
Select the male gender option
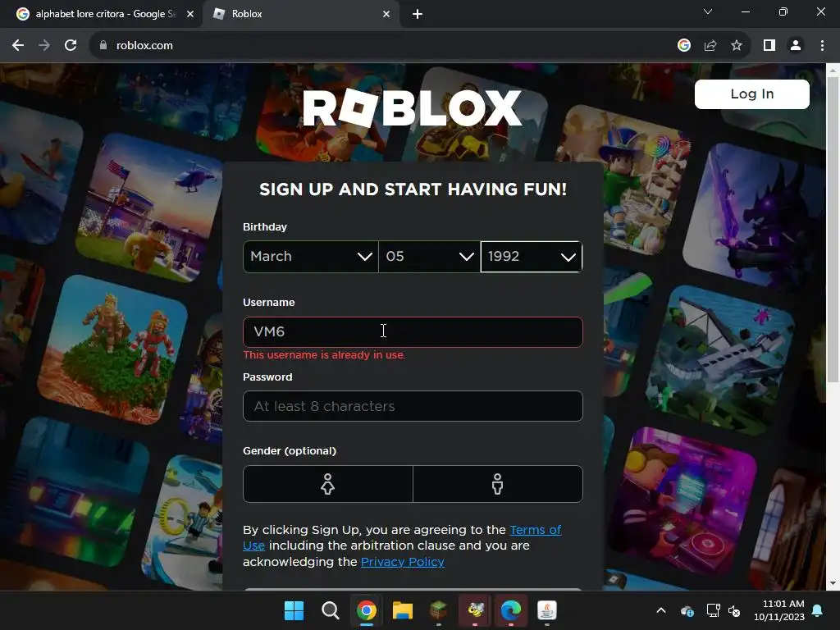tap(498, 484)
